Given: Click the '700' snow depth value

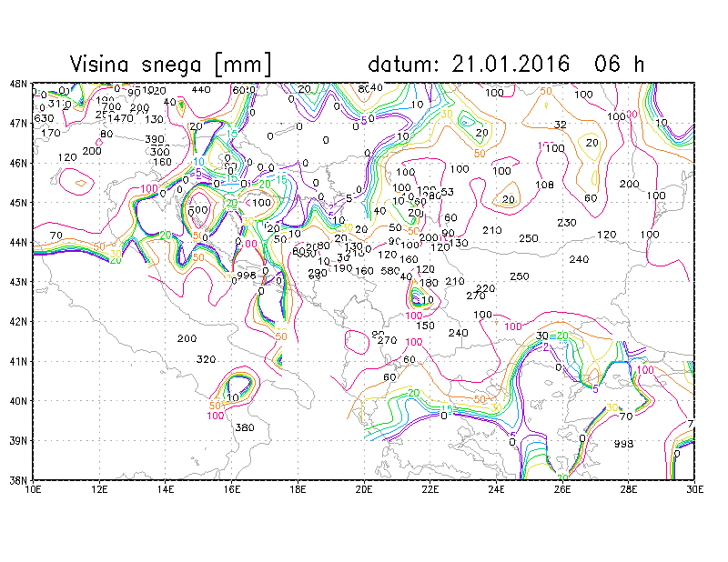Looking at the screenshot, I should (111, 107).
